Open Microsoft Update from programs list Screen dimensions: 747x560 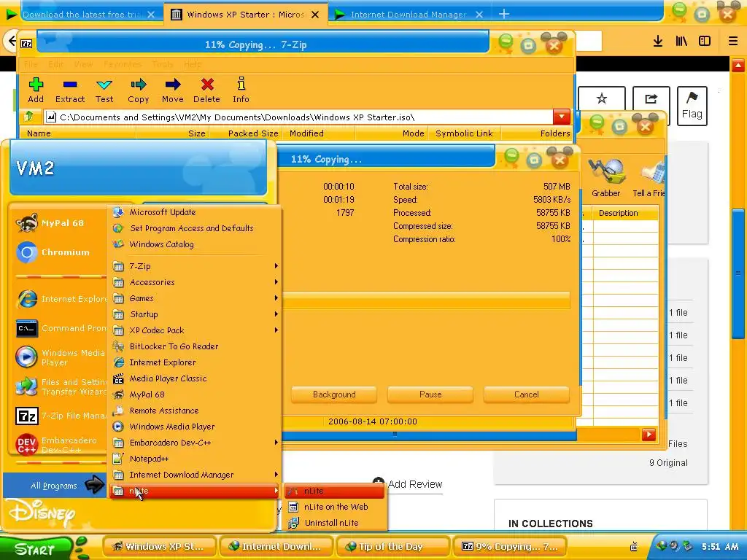pos(196,212)
